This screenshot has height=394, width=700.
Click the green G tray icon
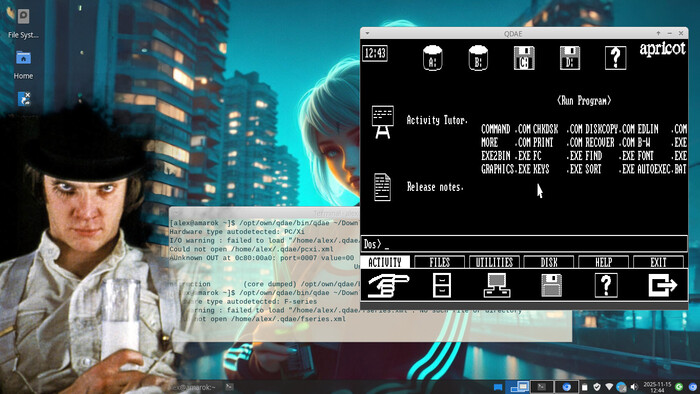pos(679,387)
